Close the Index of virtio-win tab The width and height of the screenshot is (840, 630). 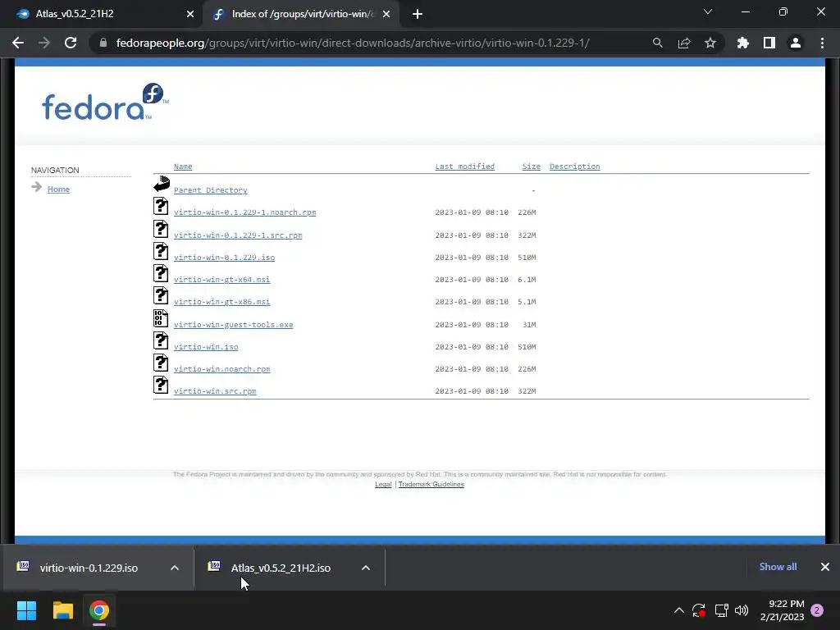(386, 14)
